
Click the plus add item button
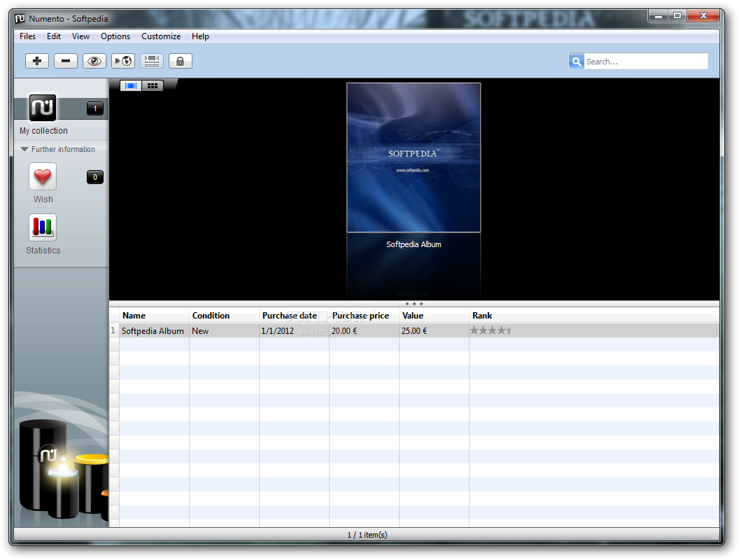(x=37, y=61)
